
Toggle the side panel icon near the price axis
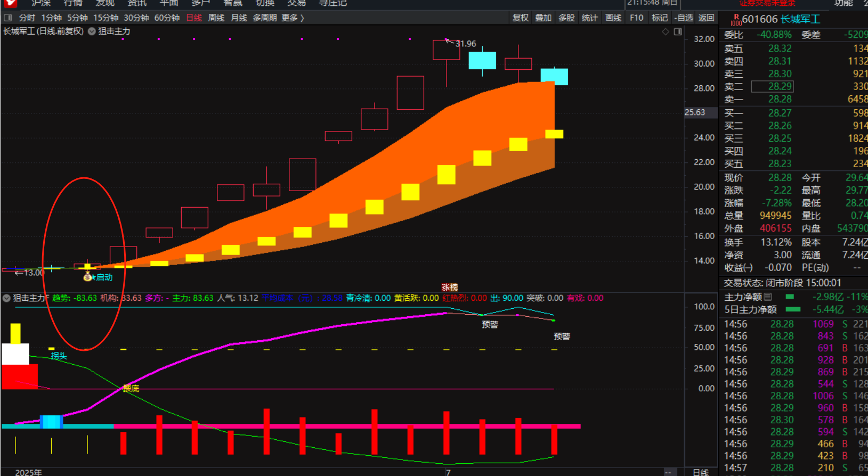pyautogui.click(x=678, y=32)
